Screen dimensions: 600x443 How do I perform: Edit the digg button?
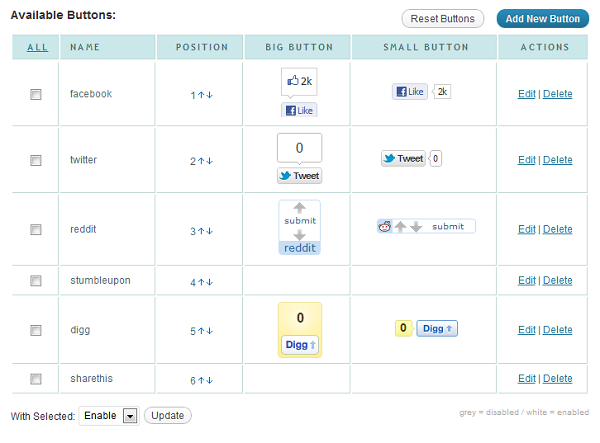point(527,330)
